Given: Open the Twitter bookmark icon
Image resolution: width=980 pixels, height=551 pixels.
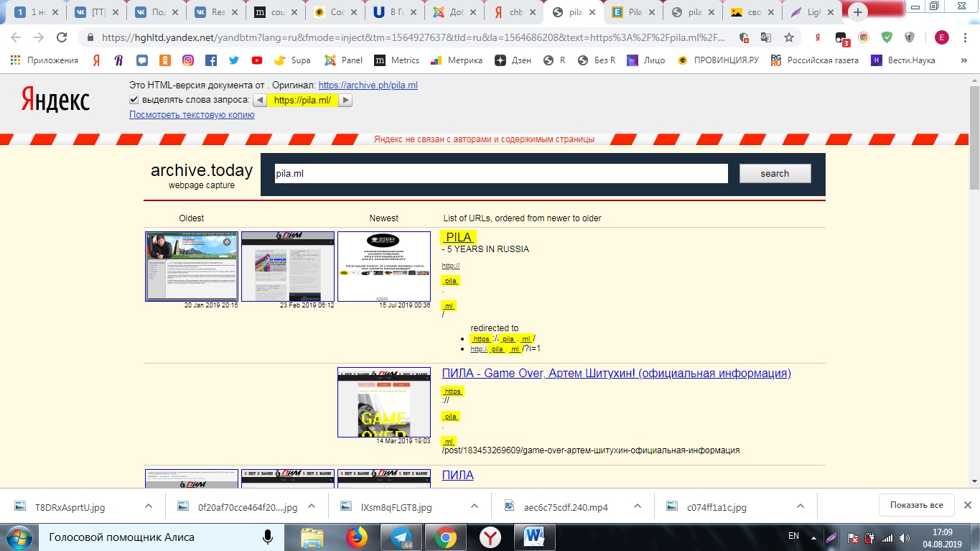Looking at the screenshot, I should click(234, 60).
